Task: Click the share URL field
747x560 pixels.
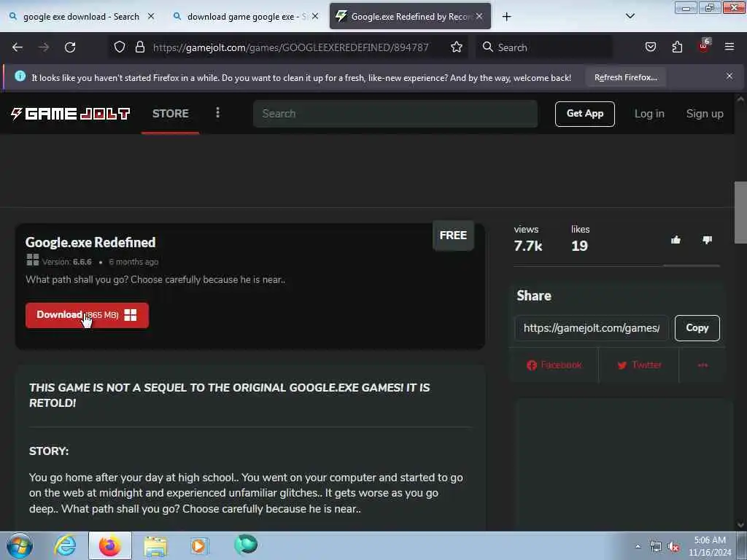Action: [591, 328]
